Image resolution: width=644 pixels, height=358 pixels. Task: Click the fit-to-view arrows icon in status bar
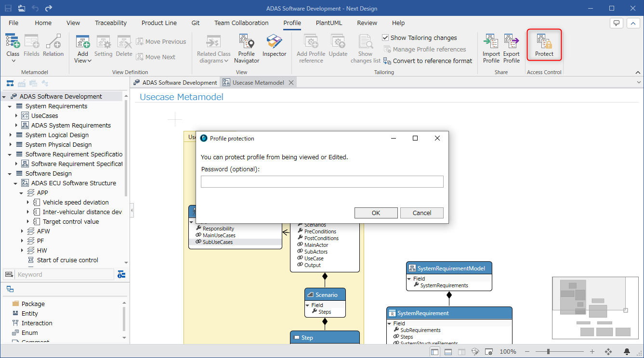[x=608, y=352]
